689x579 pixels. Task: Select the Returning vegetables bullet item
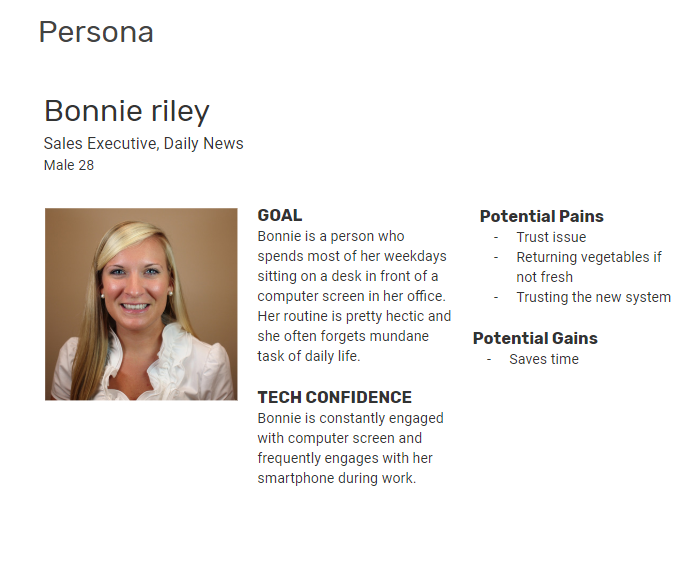tap(588, 257)
